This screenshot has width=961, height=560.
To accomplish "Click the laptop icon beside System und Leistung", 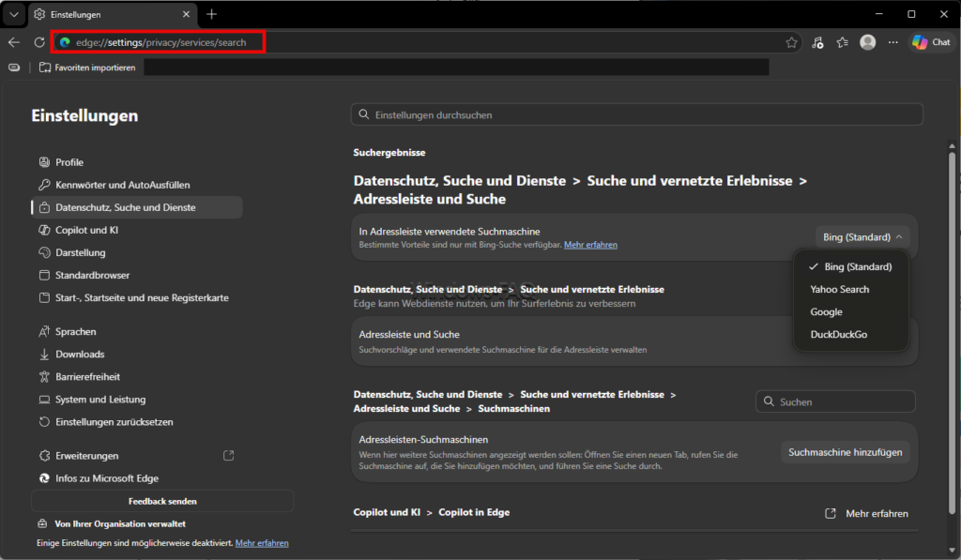I will pyautogui.click(x=44, y=400).
